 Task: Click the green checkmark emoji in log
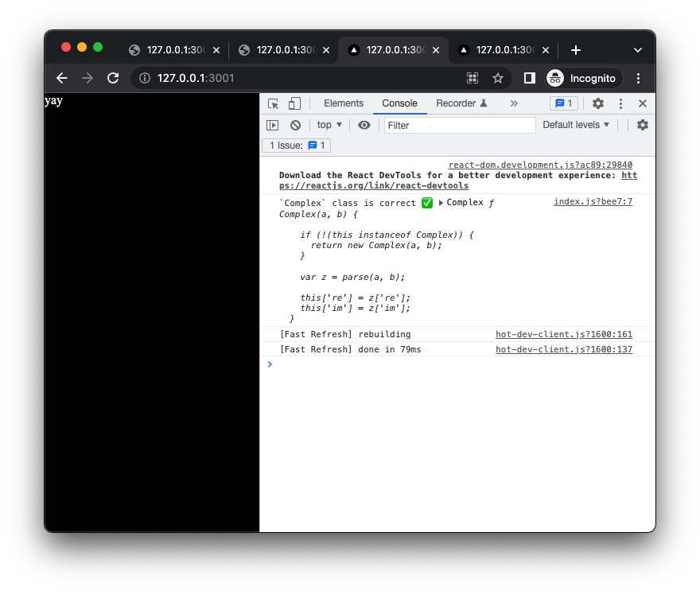click(x=427, y=203)
